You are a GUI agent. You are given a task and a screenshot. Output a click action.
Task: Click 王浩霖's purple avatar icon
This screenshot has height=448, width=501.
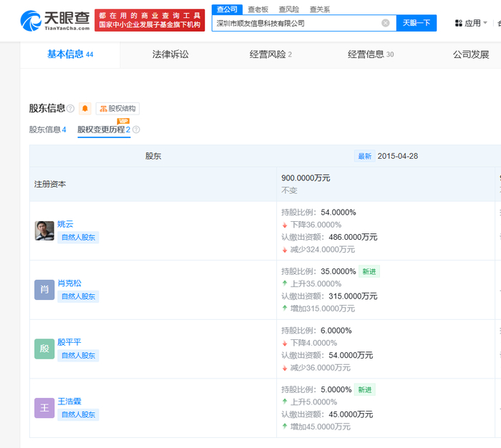[x=44, y=408]
